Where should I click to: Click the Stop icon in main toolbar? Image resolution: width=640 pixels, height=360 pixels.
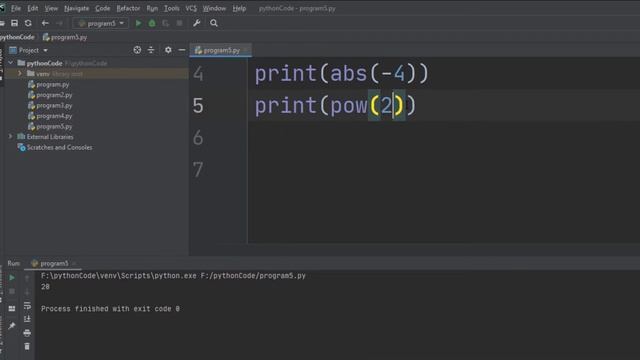179,23
